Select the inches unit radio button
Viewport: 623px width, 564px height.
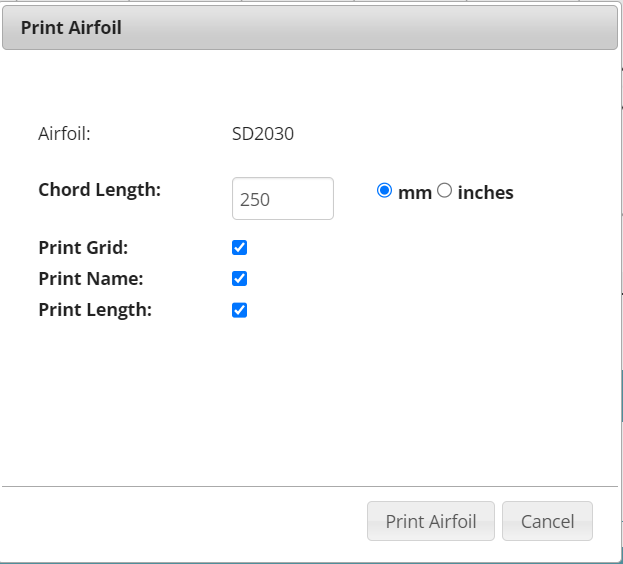click(445, 190)
